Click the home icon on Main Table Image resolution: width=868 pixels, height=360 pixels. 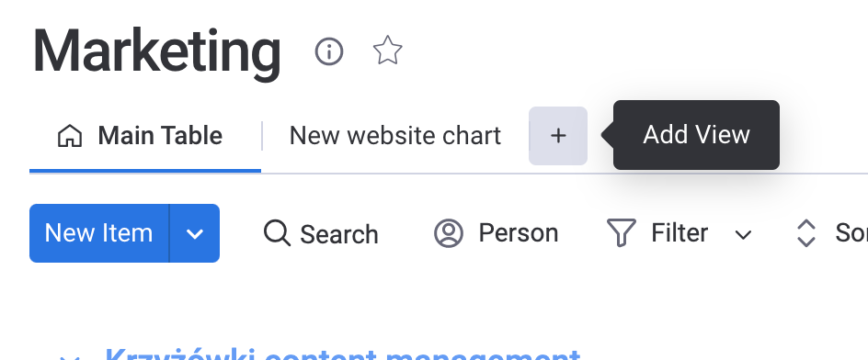point(70,136)
